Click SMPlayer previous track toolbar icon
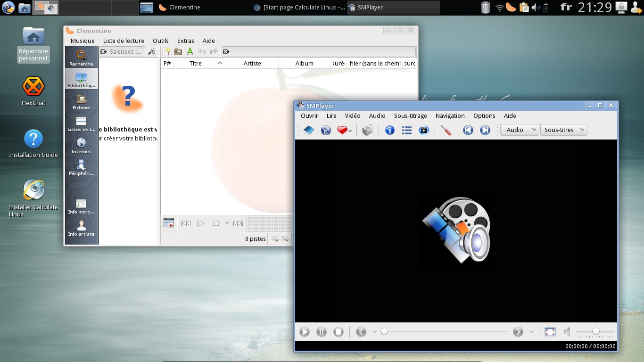The height and width of the screenshot is (362, 644). click(468, 130)
